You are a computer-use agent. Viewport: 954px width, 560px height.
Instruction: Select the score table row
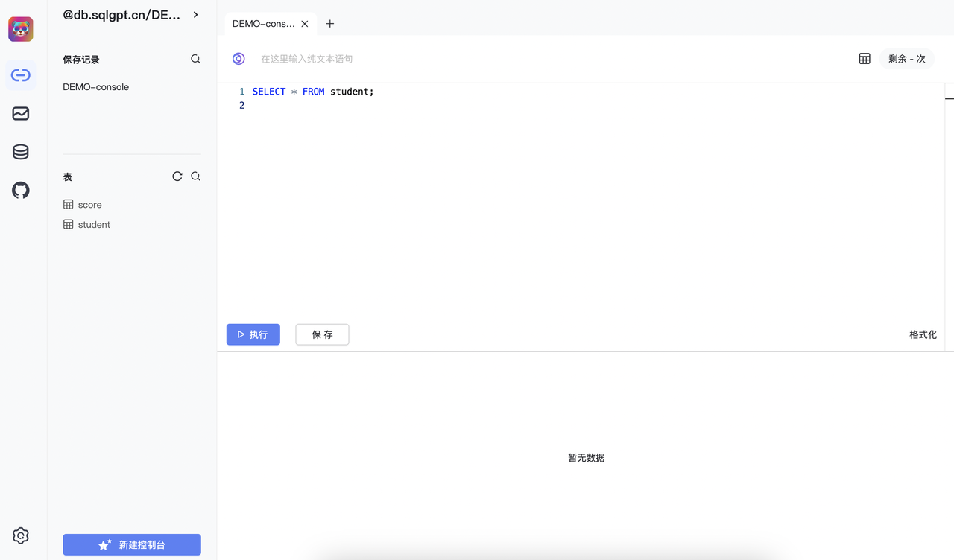[x=132, y=204]
